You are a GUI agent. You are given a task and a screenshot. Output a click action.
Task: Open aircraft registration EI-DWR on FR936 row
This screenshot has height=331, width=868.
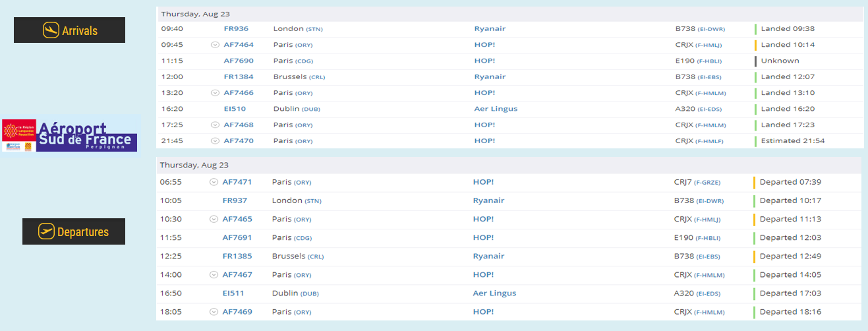click(x=710, y=30)
